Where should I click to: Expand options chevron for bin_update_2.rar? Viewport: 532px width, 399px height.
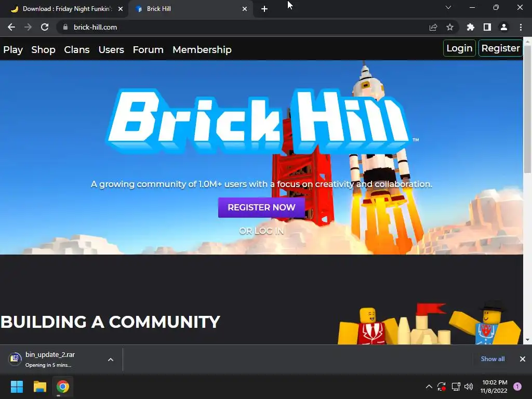tap(111, 360)
